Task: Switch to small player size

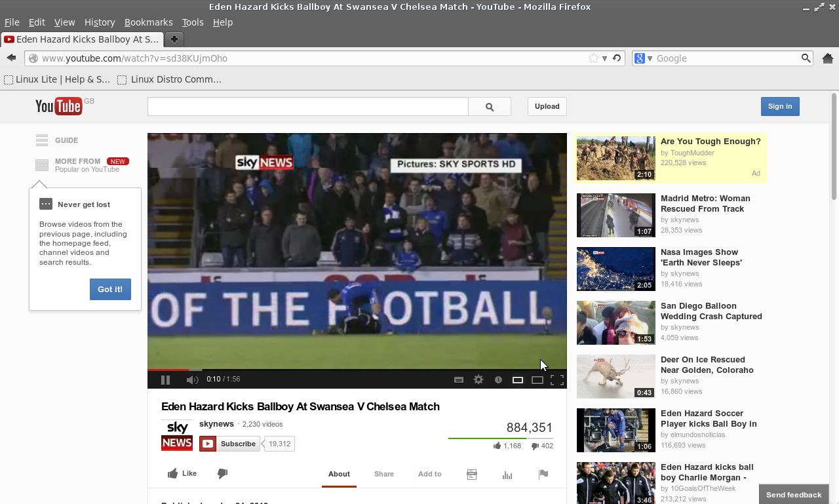Action: [x=518, y=379]
